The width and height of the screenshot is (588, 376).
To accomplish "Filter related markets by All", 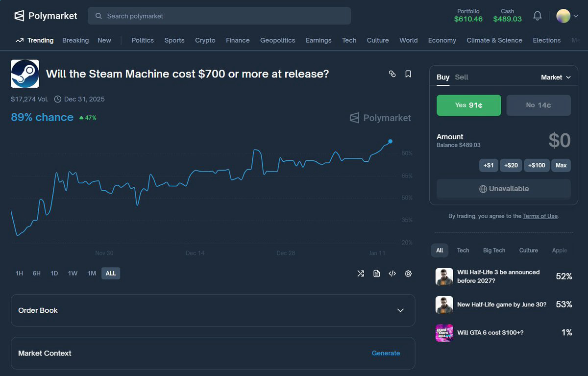I will tap(440, 251).
